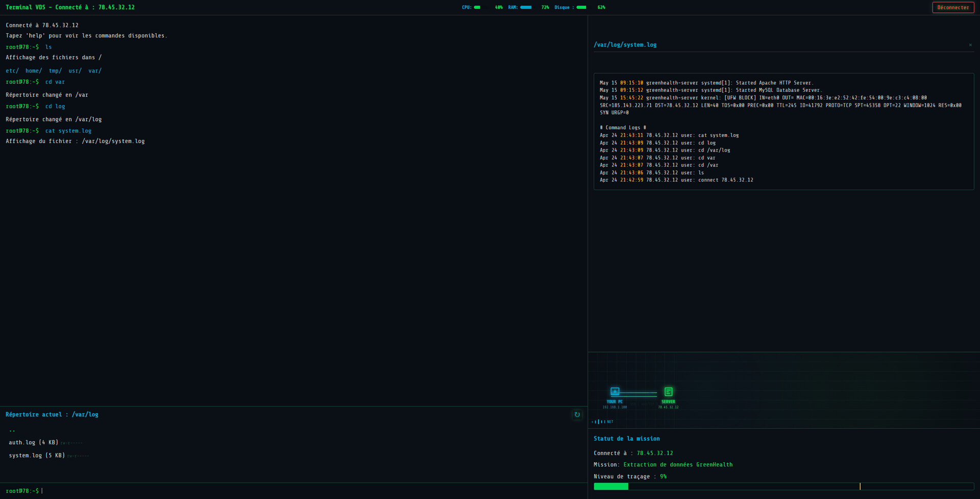Viewport: 980px width, 499px height.
Task: Close the system.log file viewer
Action: click(970, 45)
